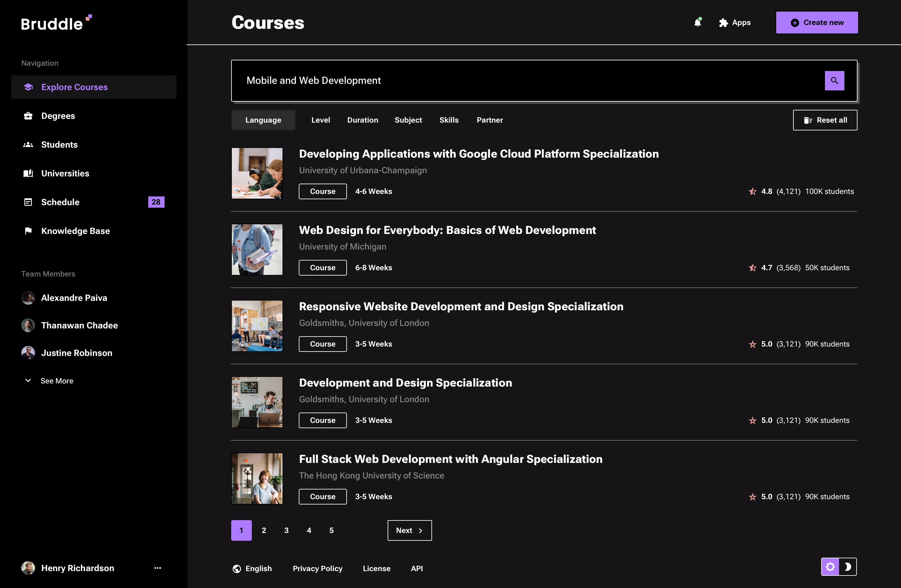Open the Knowledge Base flag icon
The image size is (901, 588).
pos(28,231)
